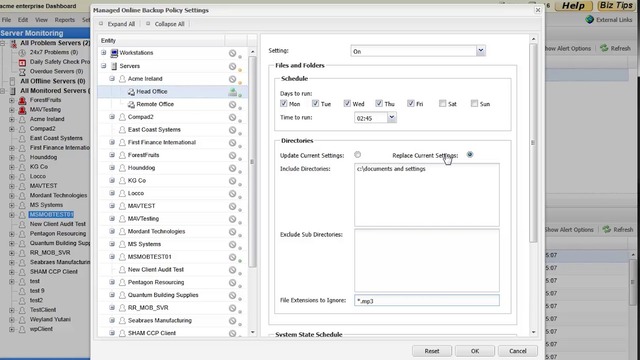Viewport: 640px width, 360px height.
Task: Uncheck the Tue day checkbox
Action: point(316,103)
